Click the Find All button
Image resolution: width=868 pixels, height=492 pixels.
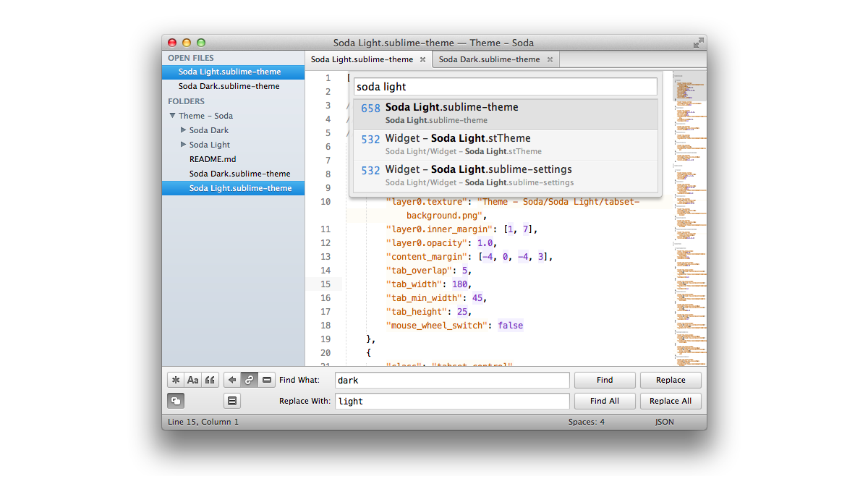click(605, 401)
